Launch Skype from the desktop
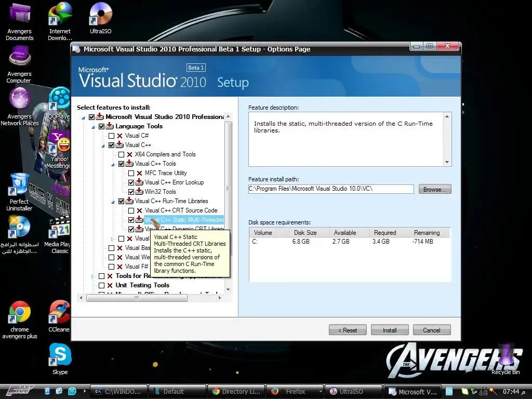Viewport: 532px width, 399px height. 60,359
